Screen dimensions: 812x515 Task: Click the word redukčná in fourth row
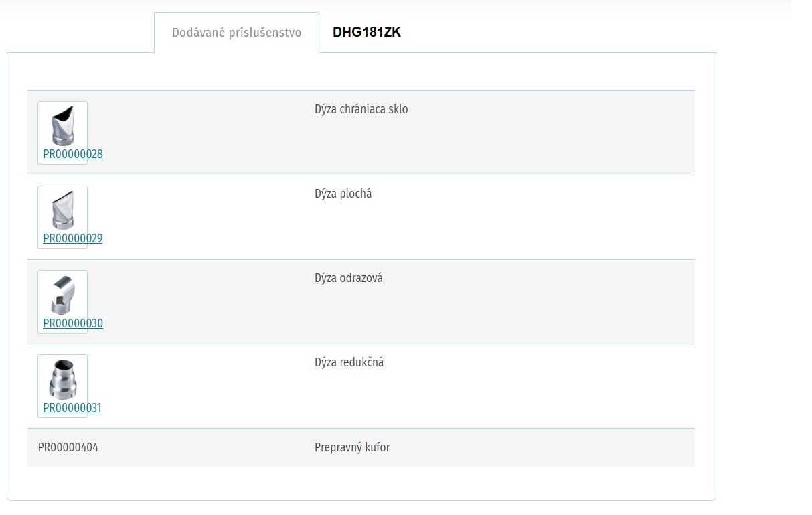click(x=362, y=362)
